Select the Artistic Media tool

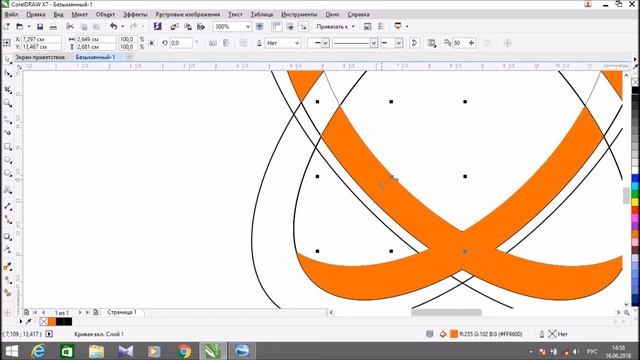pos(7,132)
